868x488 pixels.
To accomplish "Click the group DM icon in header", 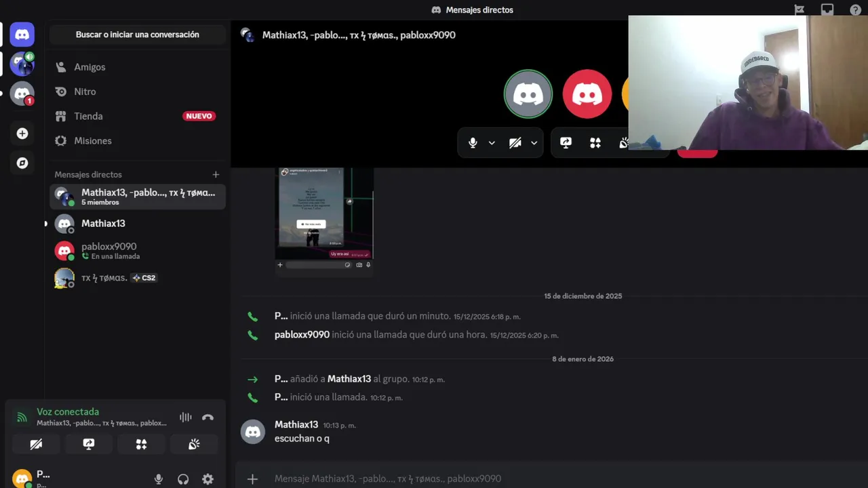I will click(248, 35).
